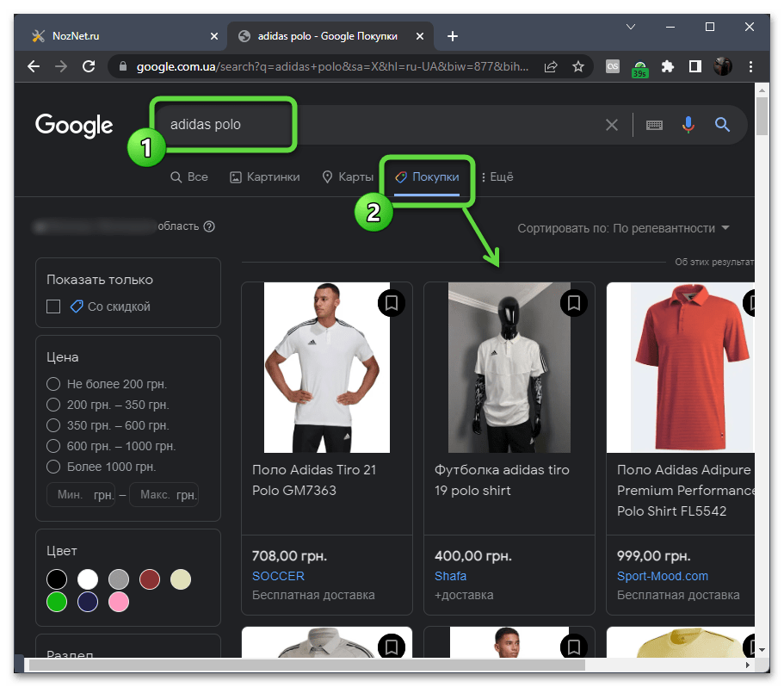Image resolution: width=784 pixels, height=687 pixels.
Task: Switch to the Карты tab
Action: click(x=348, y=177)
